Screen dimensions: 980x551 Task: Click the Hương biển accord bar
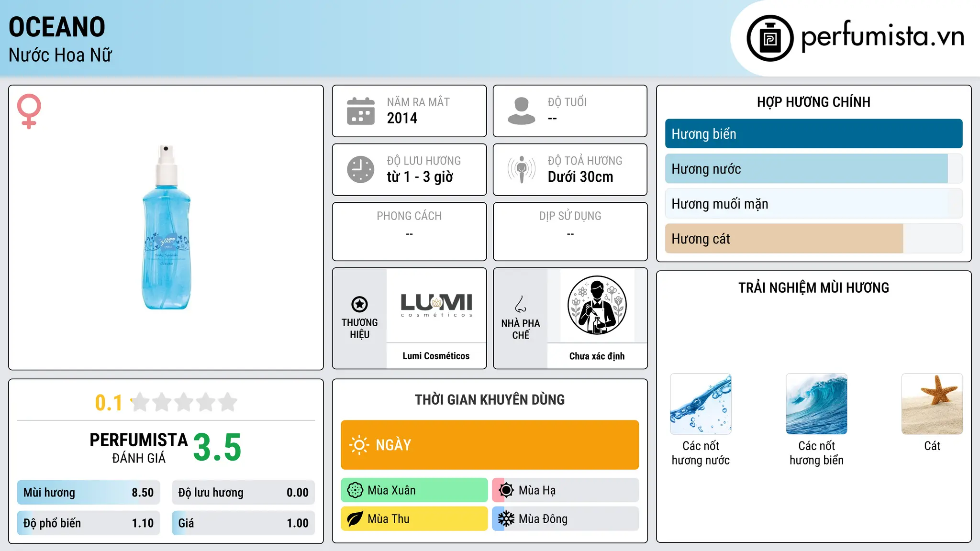[x=814, y=134]
